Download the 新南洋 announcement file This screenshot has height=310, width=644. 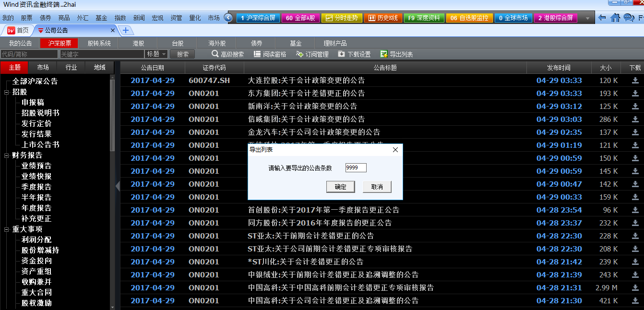(x=635, y=107)
